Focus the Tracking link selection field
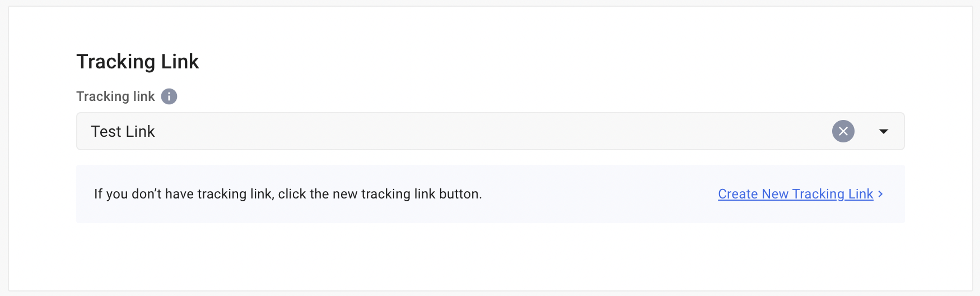This screenshot has width=980, height=296. [x=448, y=131]
